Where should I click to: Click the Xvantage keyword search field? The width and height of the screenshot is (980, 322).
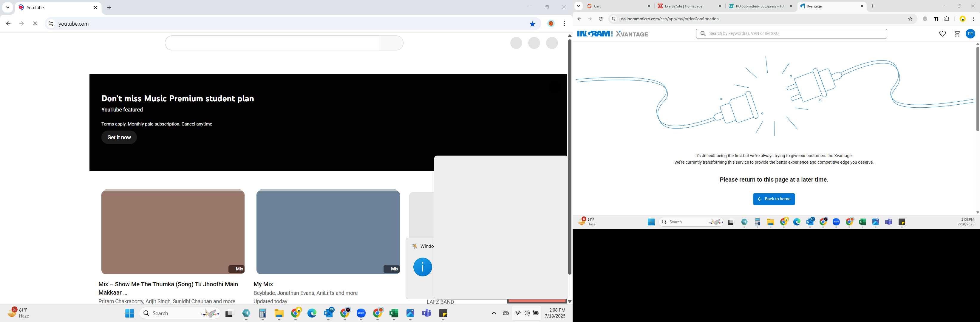coord(791,33)
